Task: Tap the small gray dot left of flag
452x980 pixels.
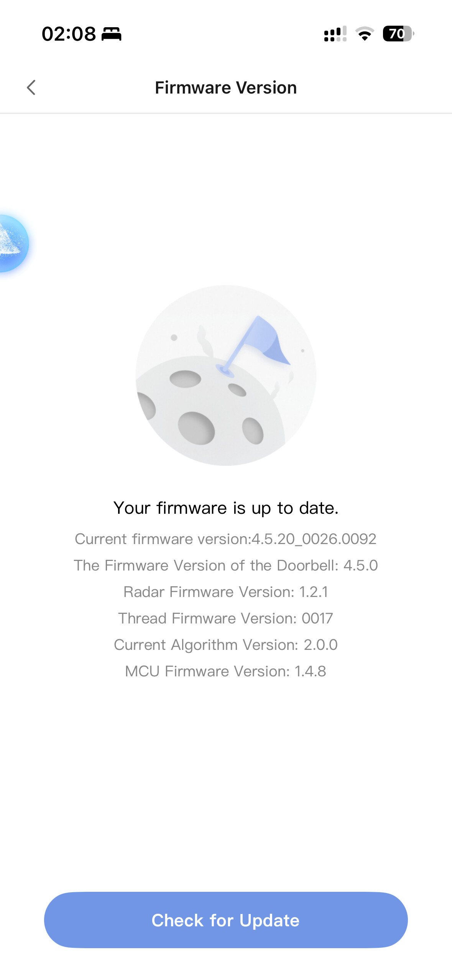Action: pyautogui.click(x=174, y=337)
